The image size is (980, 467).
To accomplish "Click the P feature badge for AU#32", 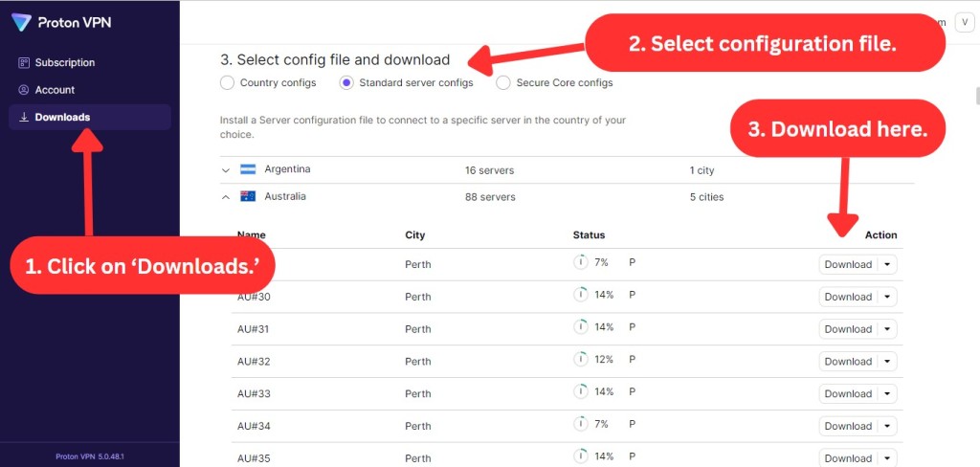I will click(632, 360).
